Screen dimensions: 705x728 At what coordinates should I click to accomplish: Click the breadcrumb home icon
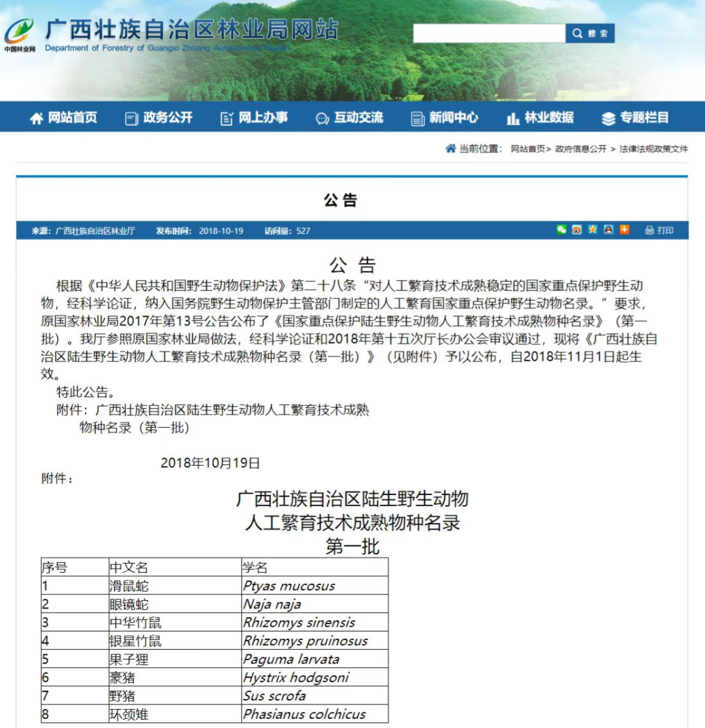(x=450, y=148)
